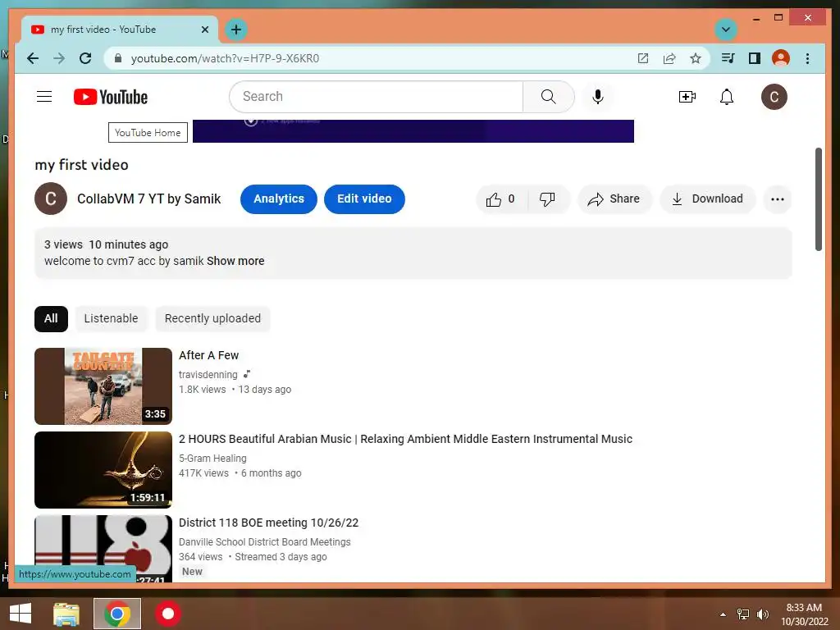Open '2 HOURS Beautiful Arabian Music' title link

point(405,439)
